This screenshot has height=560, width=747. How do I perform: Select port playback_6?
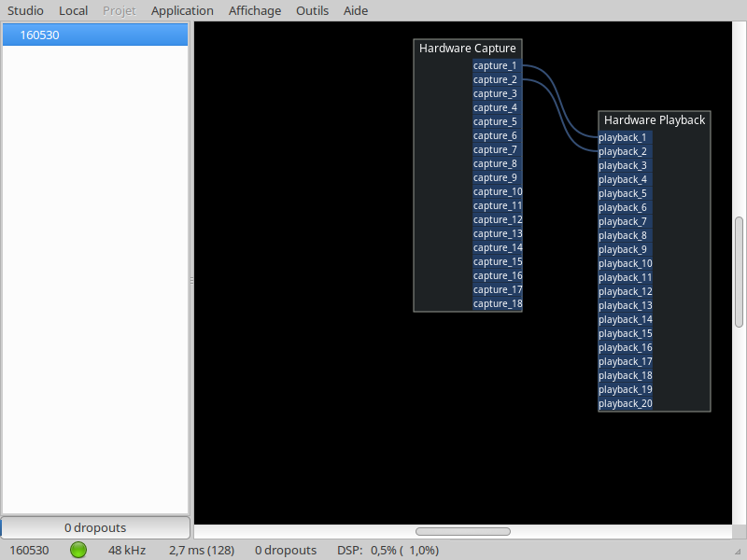click(x=625, y=207)
